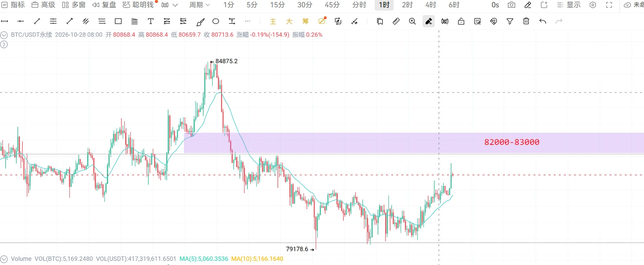Open the 聪明钱 smart money feature
Image resolution: width=644 pixels, height=265 pixels.
pos(139,5)
